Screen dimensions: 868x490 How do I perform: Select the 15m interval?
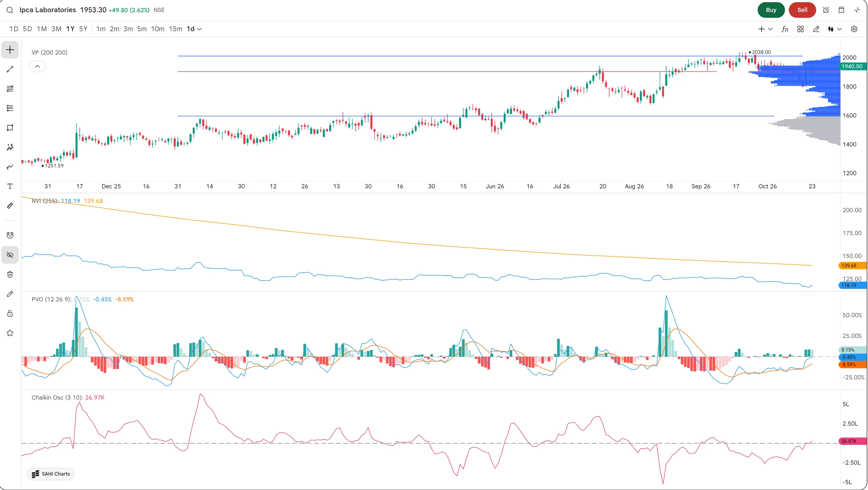pyautogui.click(x=175, y=29)
